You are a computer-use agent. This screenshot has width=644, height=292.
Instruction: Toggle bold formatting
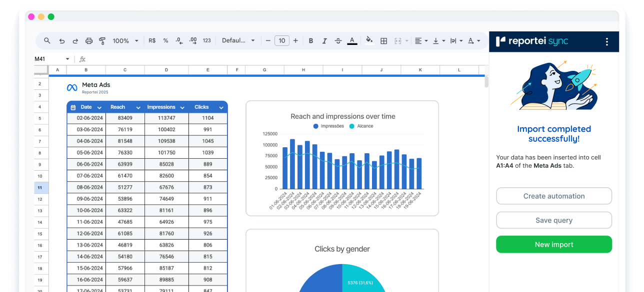[311, 41]
